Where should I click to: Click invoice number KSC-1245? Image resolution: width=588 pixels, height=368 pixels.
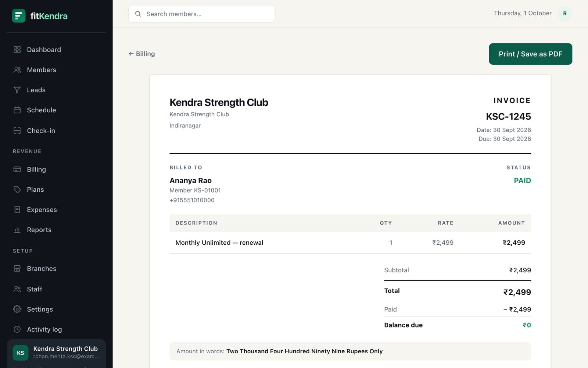(x=508, y=117)
